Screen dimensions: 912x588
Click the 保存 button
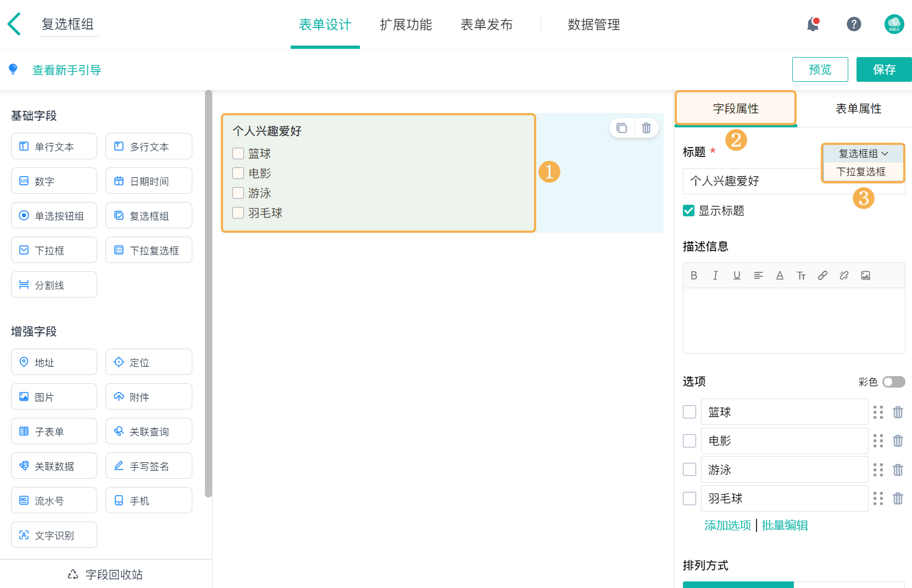click(x=884, y=70)
